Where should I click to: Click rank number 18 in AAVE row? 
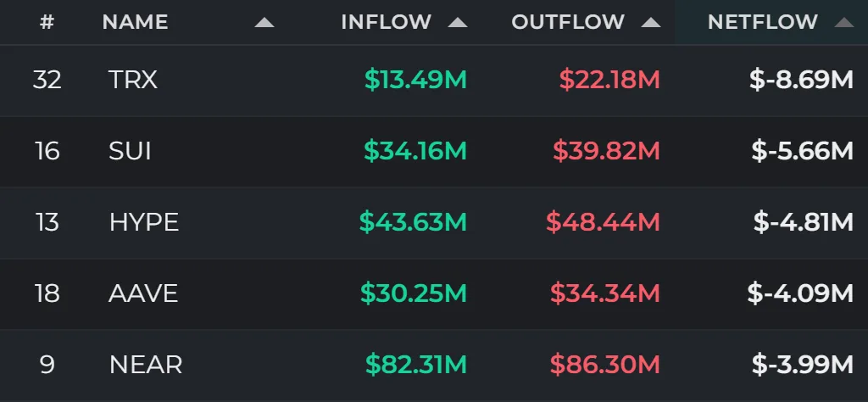point(47,293)
